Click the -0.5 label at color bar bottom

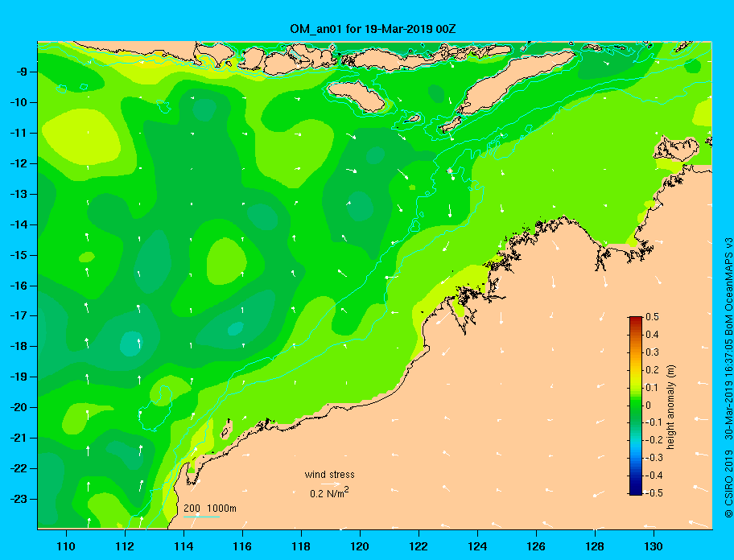(654, 493)
